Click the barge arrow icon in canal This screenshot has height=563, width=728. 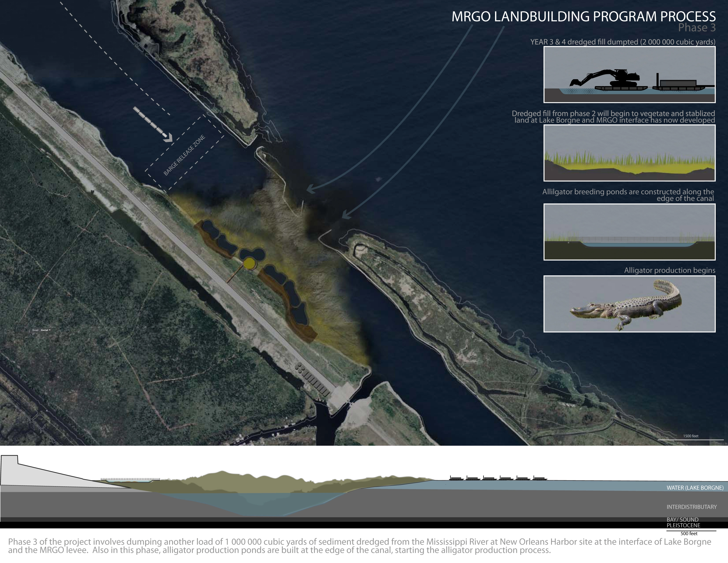pos(153,124)
